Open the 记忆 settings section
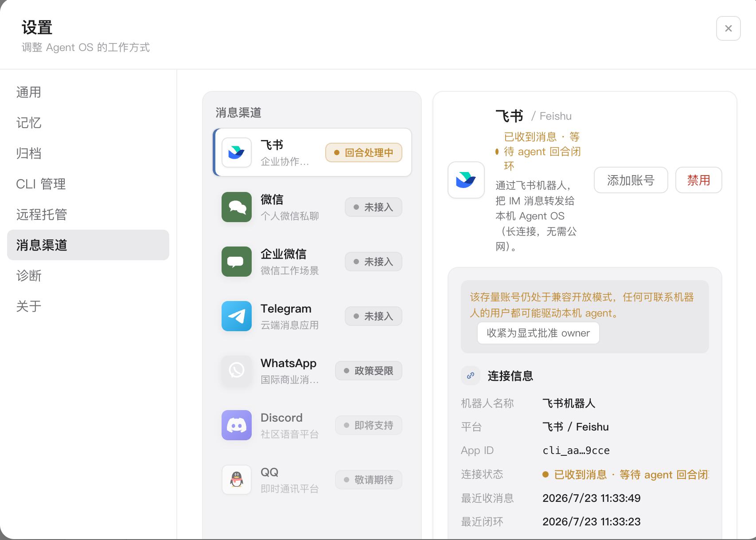The width and height of the screenshot is (756, 540). pos(88,123)
